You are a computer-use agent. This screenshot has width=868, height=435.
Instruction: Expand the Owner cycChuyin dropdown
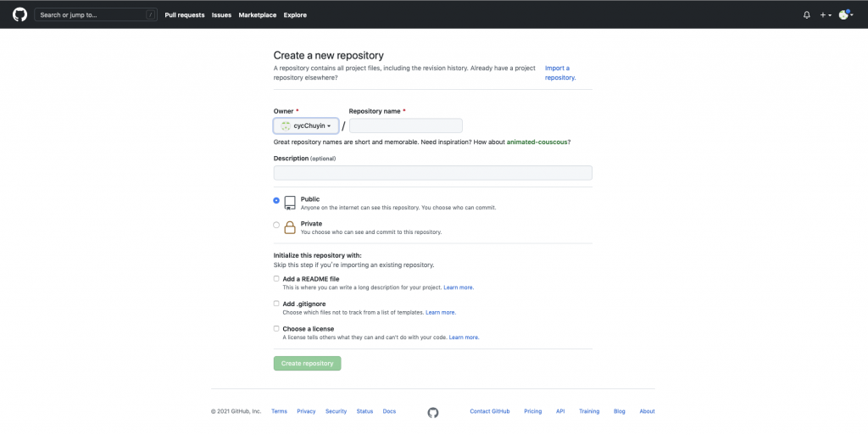[x=306, y=125]
